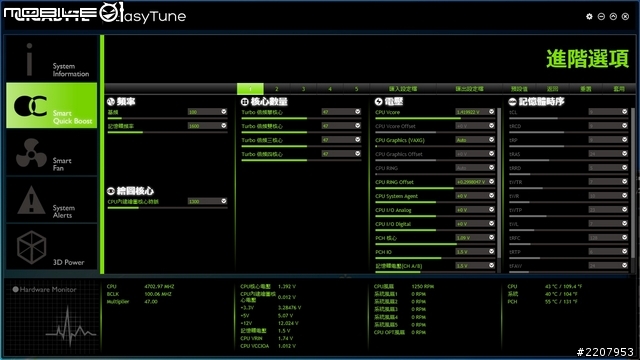This screenshot has width=640, height=360.
Task: Open the PCH 核心 voltage dropdown
Action: [491, 237]
